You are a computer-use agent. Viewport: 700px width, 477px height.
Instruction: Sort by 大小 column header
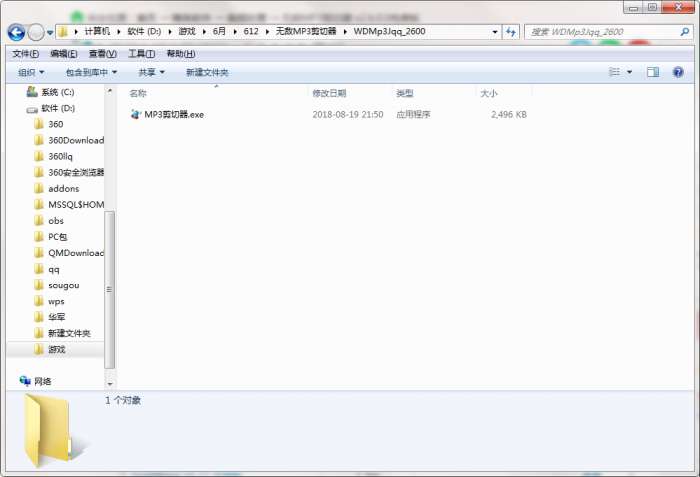pyautogui.click(x=488, y=93)
